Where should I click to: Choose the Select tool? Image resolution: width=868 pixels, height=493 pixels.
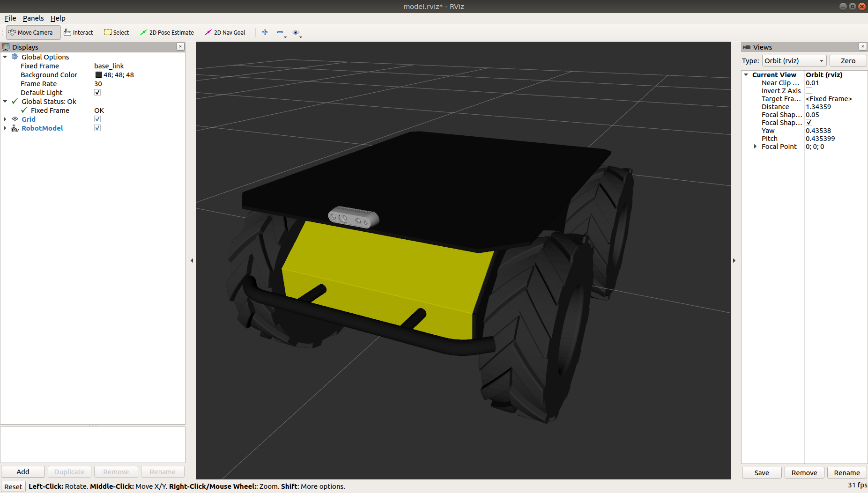[117, 33]
